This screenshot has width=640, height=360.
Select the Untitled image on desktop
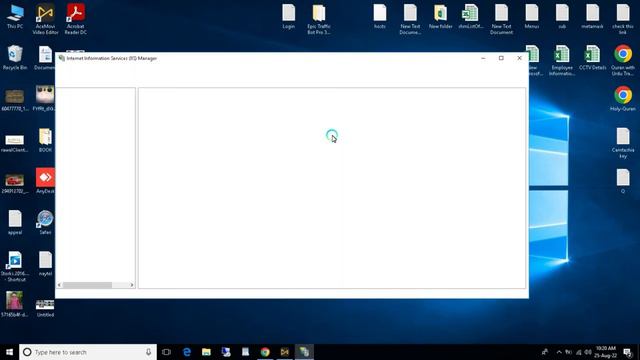[45, 308]
